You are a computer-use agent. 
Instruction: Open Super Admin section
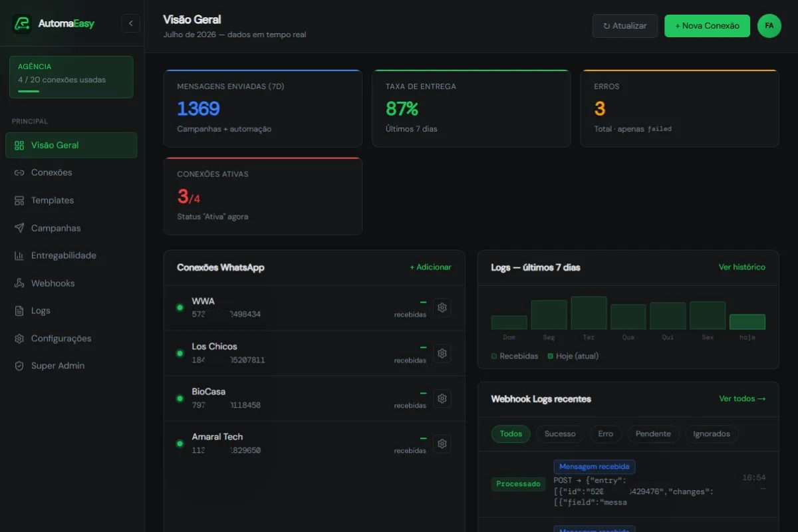point(71,366)
